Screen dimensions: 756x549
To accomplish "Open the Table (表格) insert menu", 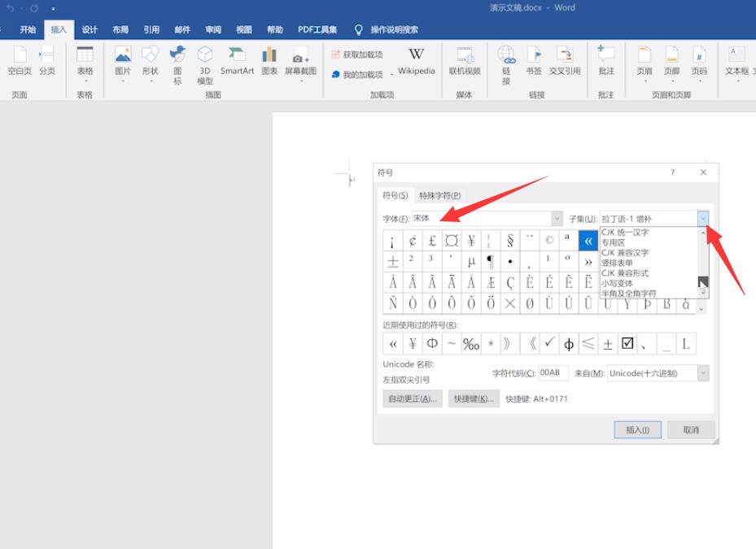I will click(x=85, y=63).
